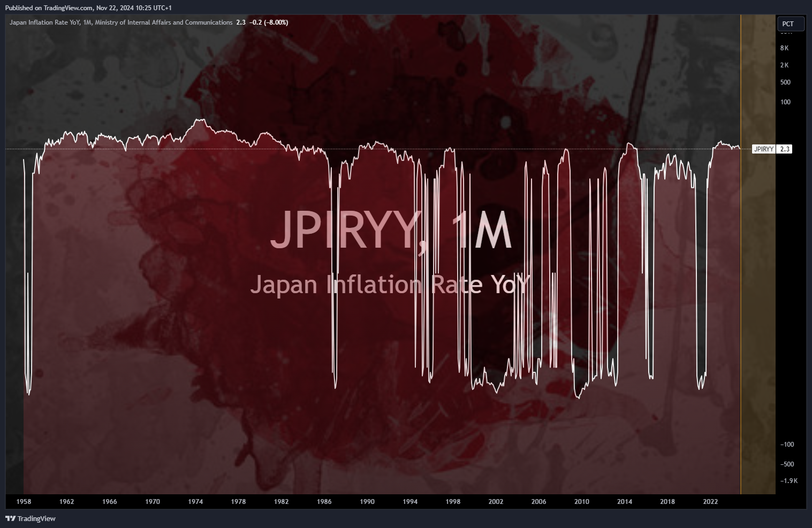Screen dimensions: 812x528
Task: Click the −100 label on the price scale
Action: coord(787,445)
